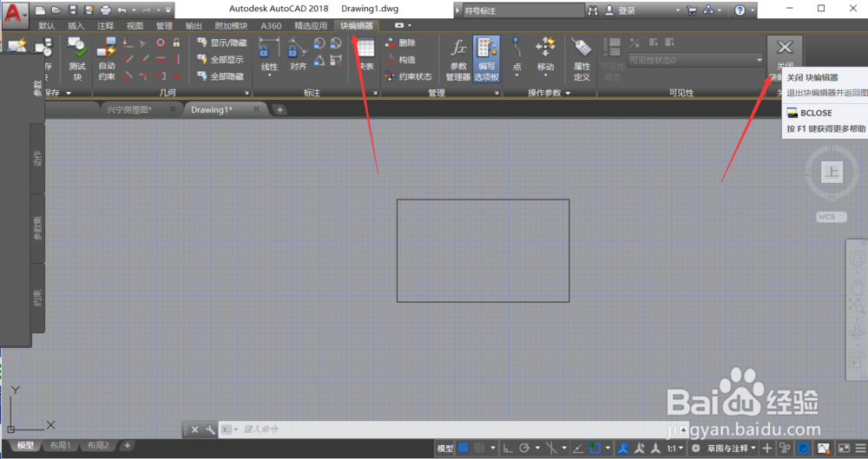Screen dimensions: 868x459
Task: Click the workspace switching gear icon
Action: coord(696,448)
